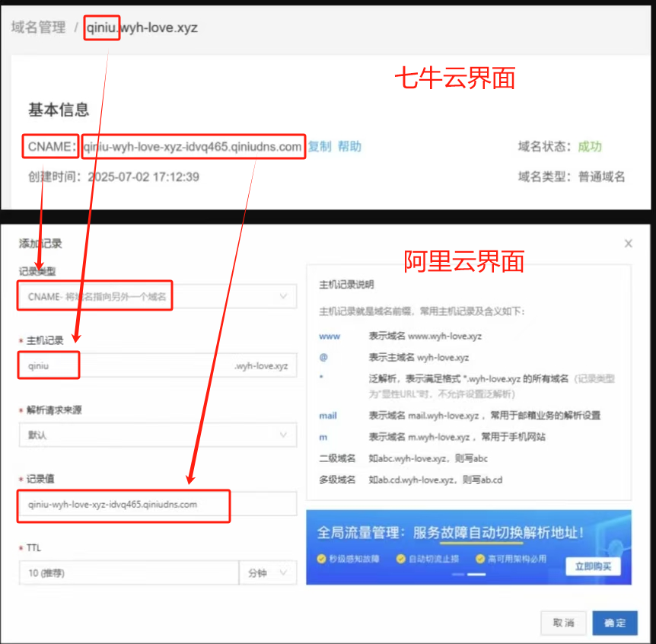The image size is (656, 644).
Task: Click the 高可用架构必用 checkmark icon in banner
Action: [480, 559]
